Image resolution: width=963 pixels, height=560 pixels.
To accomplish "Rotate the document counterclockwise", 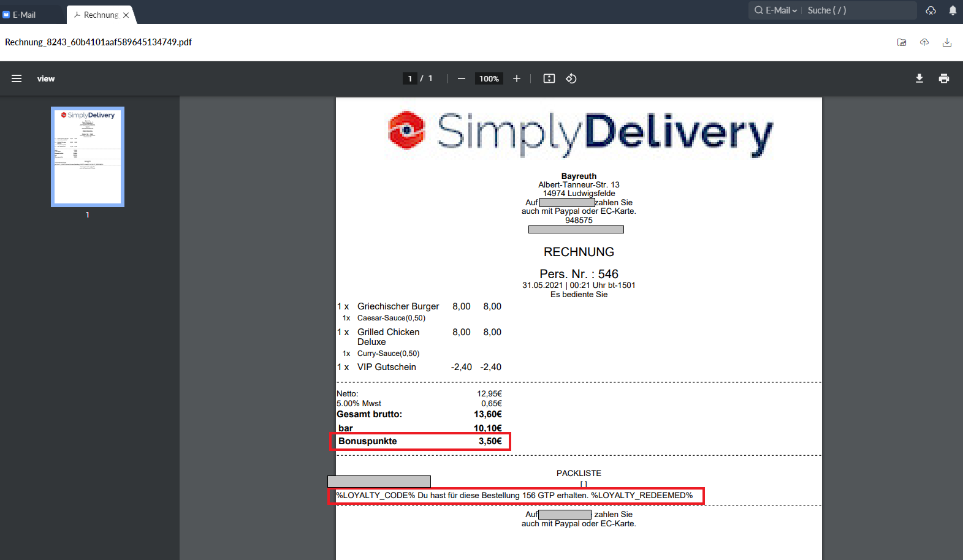I will tap(571, 78).
